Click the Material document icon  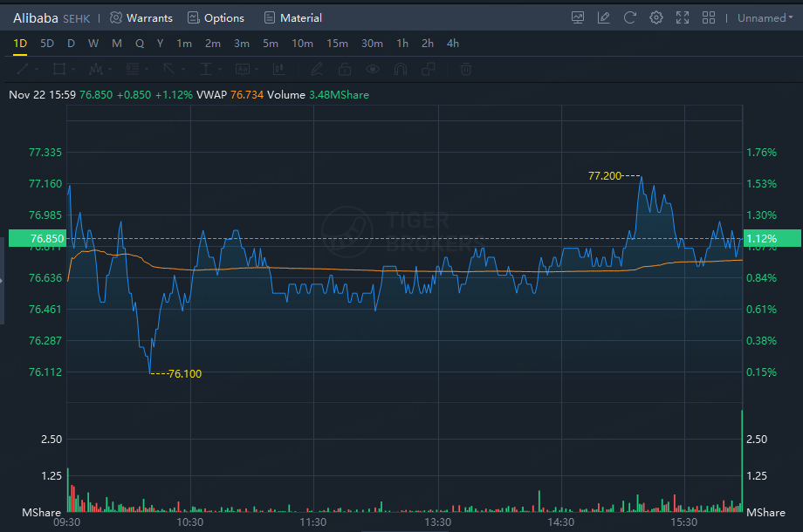pos(270,18)
